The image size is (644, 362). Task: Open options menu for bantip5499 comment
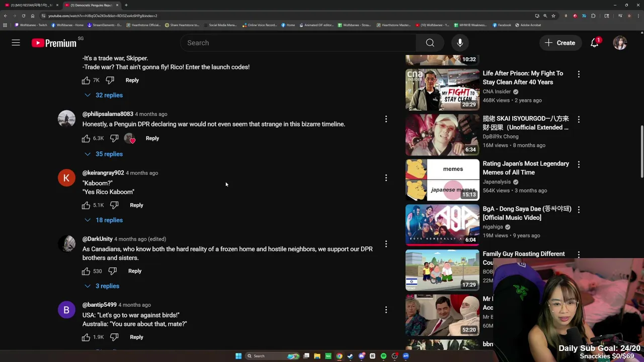386,310
